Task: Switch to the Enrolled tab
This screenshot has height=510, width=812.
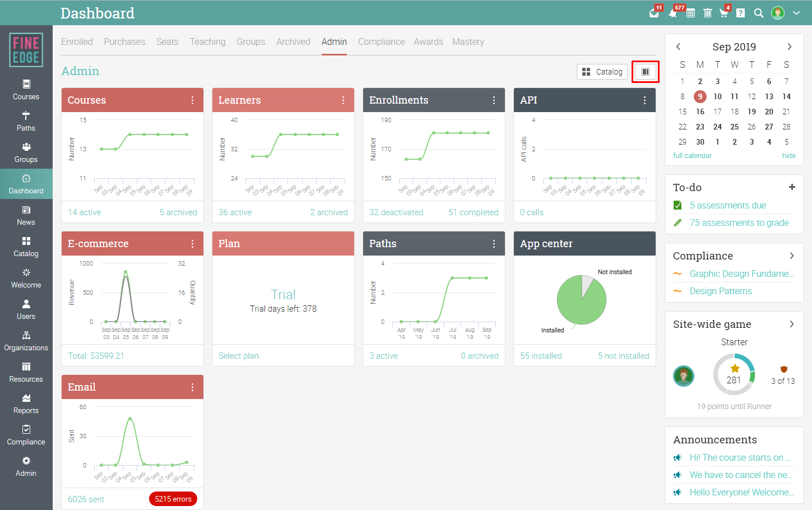Action: tap(77, 41)
